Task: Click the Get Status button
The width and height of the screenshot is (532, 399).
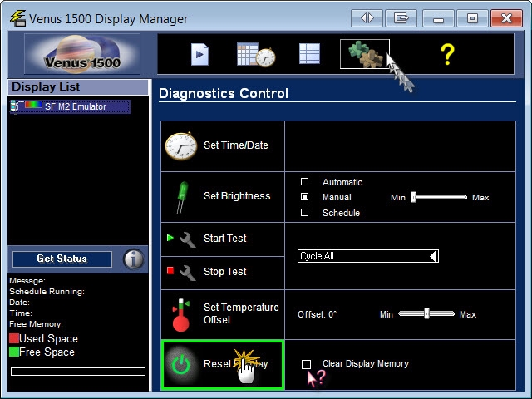Action: pyautogui.click(x=62, y=259)
